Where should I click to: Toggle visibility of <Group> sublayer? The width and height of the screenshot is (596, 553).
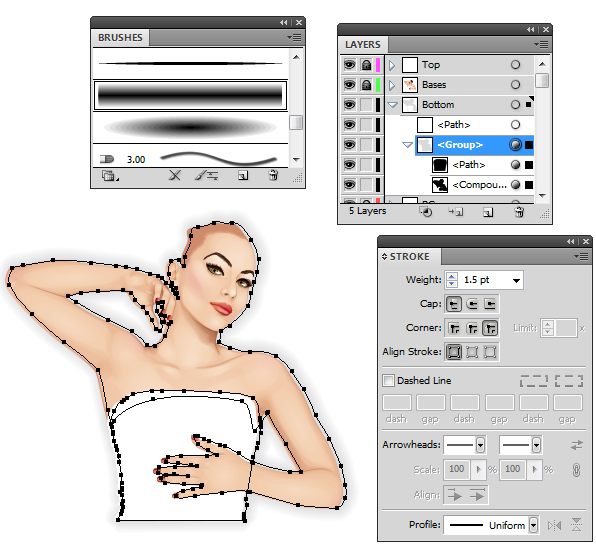[349, 145]
